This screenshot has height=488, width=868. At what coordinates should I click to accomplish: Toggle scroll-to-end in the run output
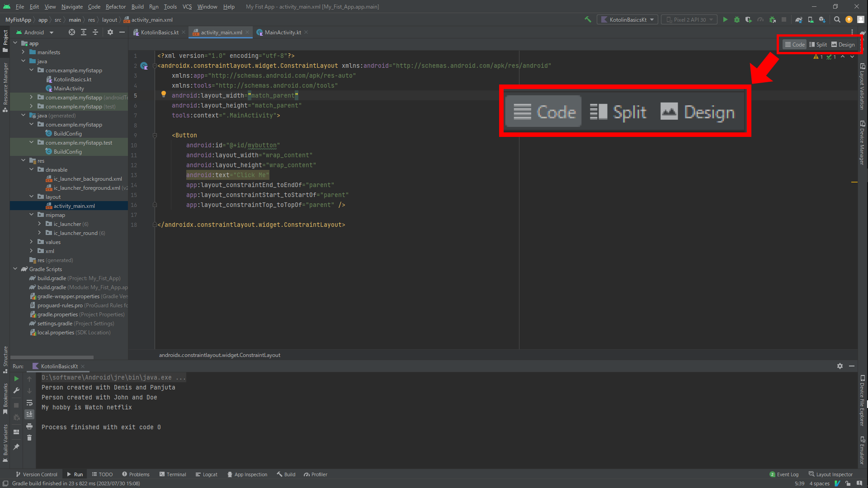click(x=29, y=414)
